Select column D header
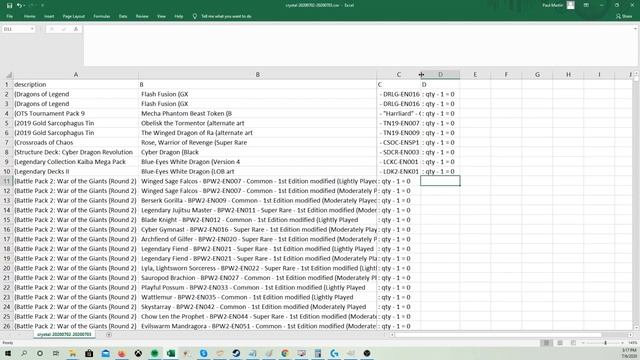Viewport: 640px width, 360px height. click(x=440, y=75)
